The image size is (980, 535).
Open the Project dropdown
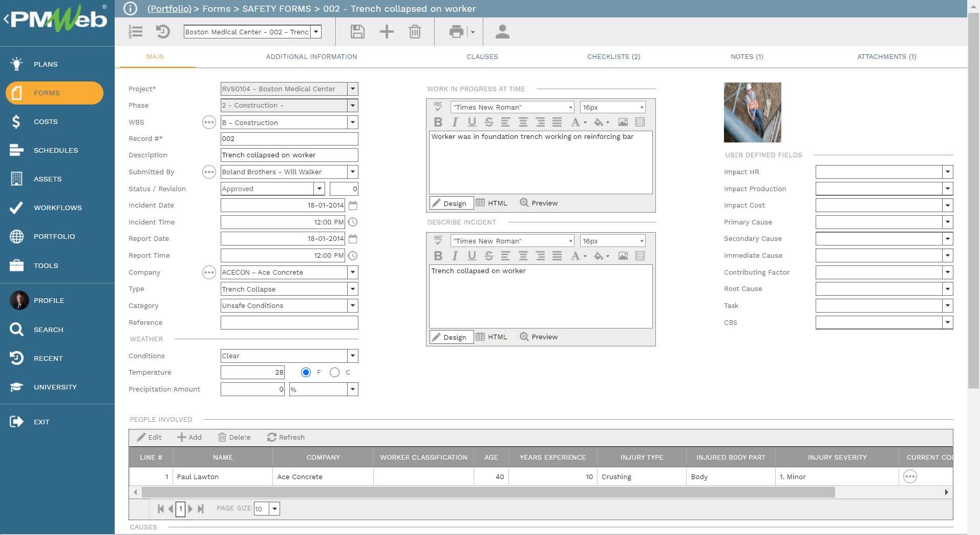352,89
